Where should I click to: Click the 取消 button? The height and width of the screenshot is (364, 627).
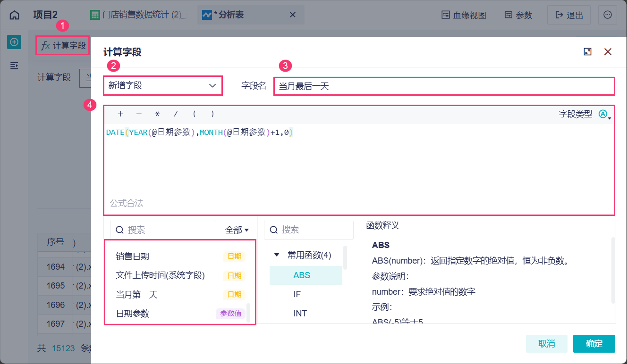[547, 343]
